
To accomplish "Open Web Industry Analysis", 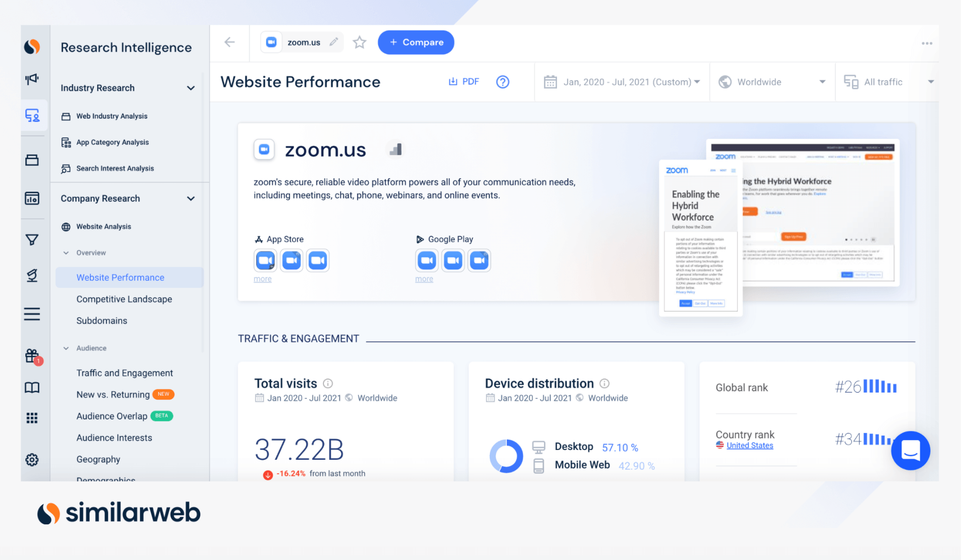I will coord(112,116).
